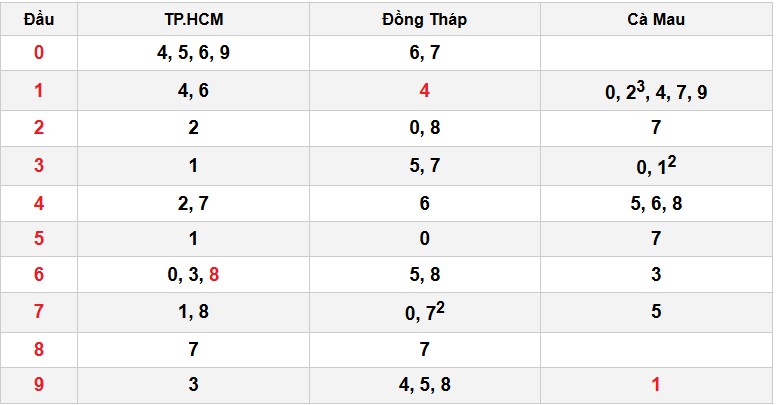Click the red 1 in Cà Mau column
777x405 pixels.
(656, 384)
